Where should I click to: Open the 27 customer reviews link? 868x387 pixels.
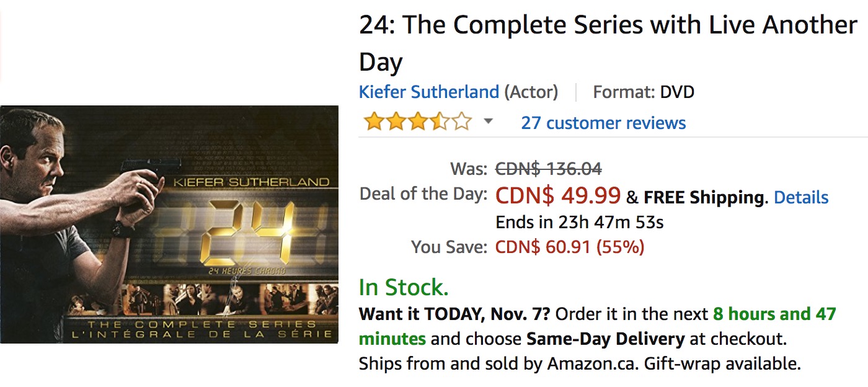coord(603,123)
